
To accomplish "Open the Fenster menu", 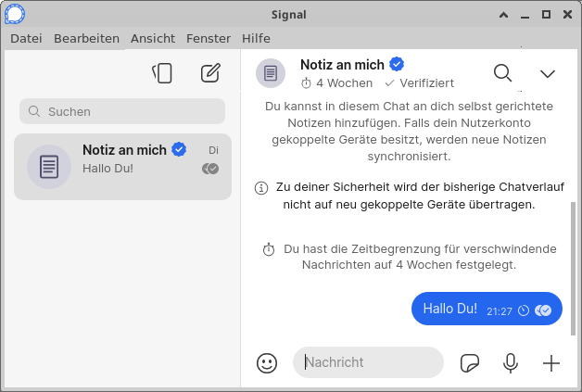I will [209, 38].
